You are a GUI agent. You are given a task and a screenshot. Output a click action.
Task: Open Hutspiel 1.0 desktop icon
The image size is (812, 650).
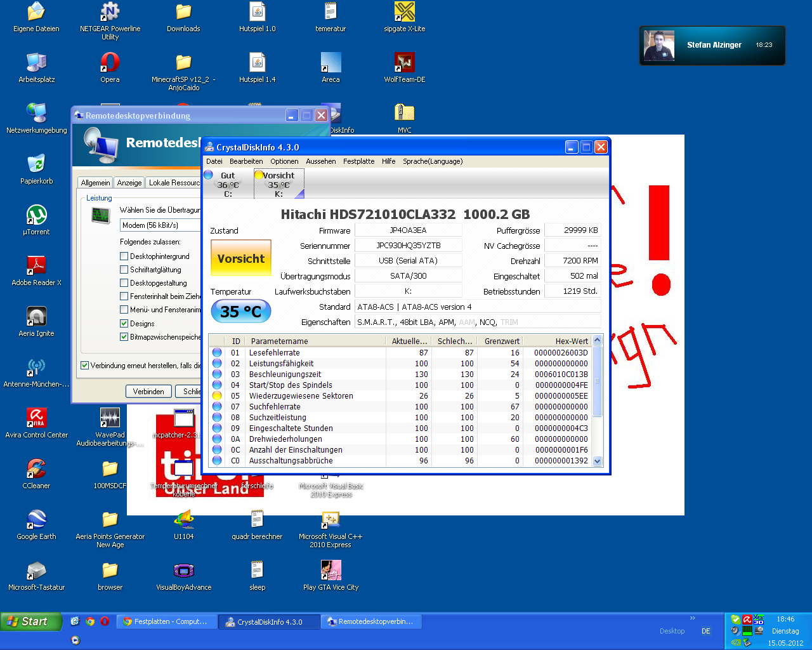[x=257, y=17]
